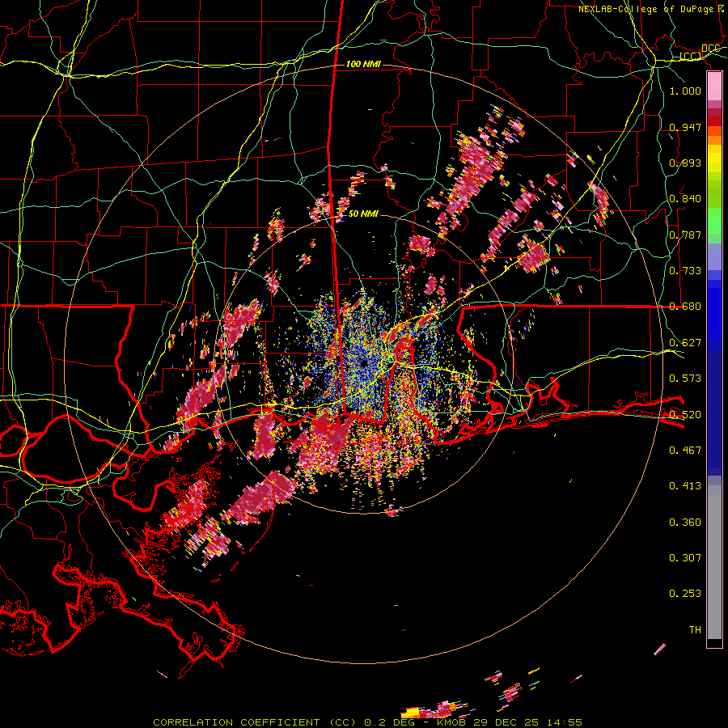Click the 0.413 scale value
Screen dimensions: 728x728
click(x=685, y=485)
